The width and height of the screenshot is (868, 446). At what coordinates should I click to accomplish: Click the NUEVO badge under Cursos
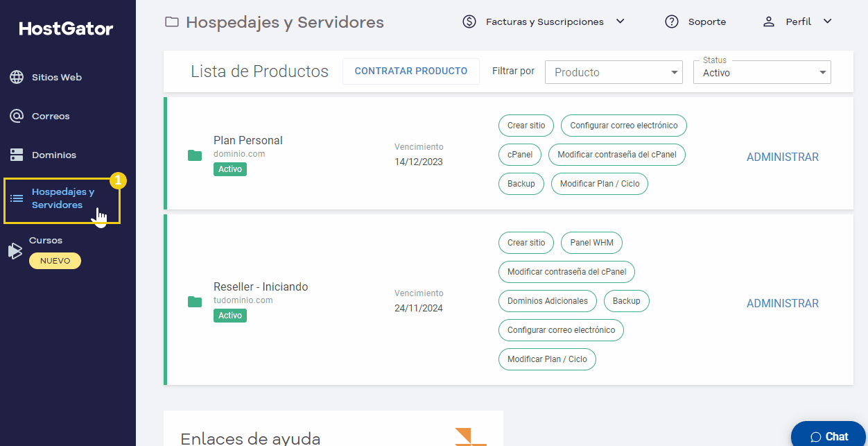coord(55,261)
